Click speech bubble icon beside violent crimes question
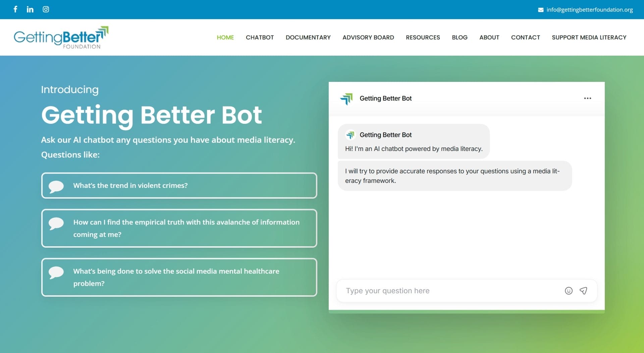This screenshot has width=644, height=353. [56, 187]
